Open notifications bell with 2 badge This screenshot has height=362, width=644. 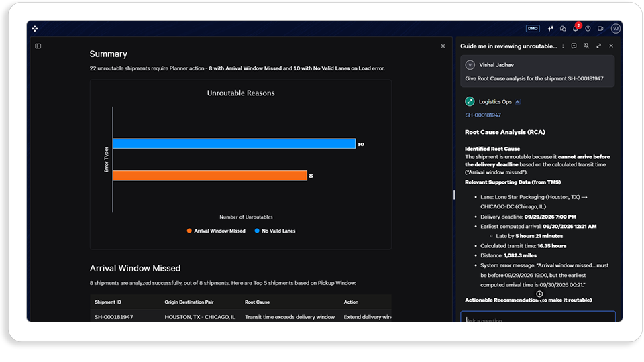(576, 28)
